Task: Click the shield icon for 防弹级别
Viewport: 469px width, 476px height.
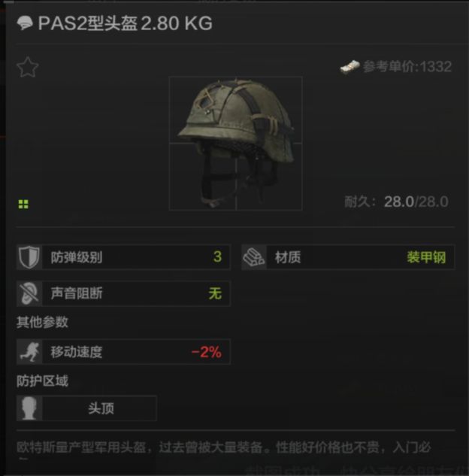Action: click(29, 257)
